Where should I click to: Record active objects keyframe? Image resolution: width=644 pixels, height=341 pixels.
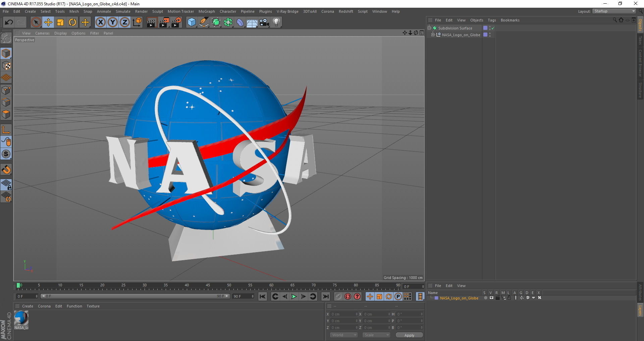338,296
